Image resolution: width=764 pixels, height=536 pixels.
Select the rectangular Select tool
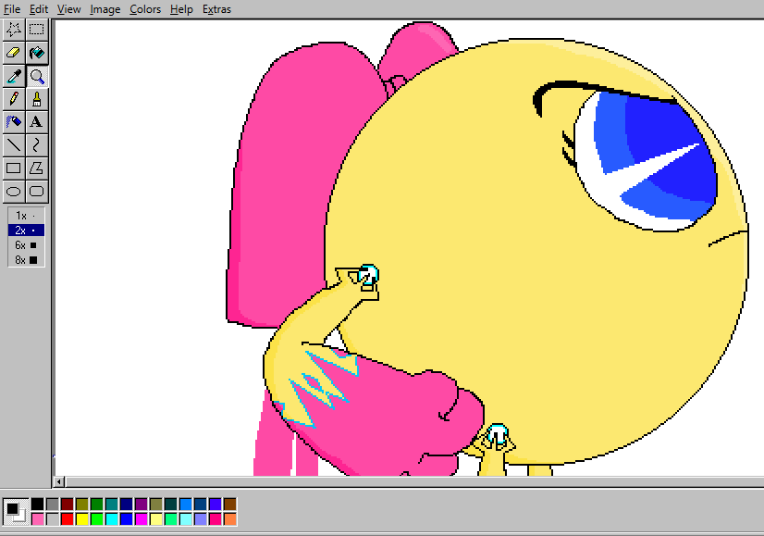tap(37, 30)
